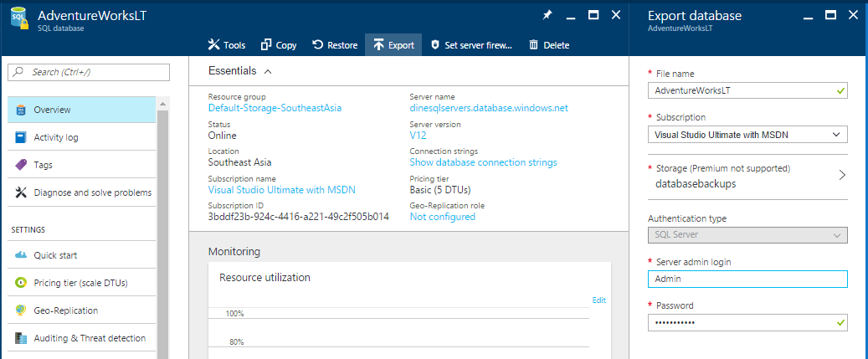The height and width of the screenshot is (359, 868).
Task: Click the Tools toolbar button
Action: click(226, 45)
